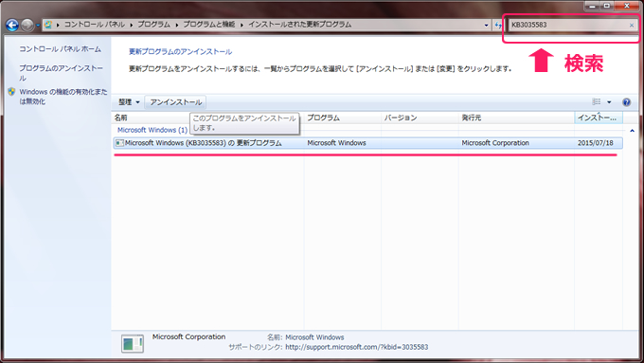644x363 pixels.
Task: Select コントロール パネル in the breadcrumb
Action: (x=95, y=25)
